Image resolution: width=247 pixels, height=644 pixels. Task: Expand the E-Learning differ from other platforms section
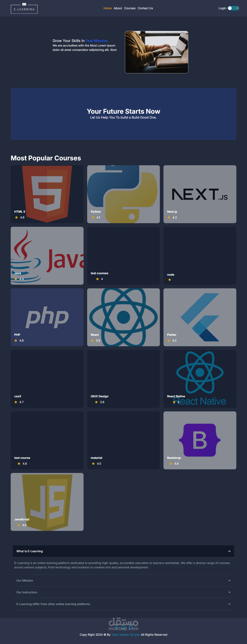[x=123, y=604]
